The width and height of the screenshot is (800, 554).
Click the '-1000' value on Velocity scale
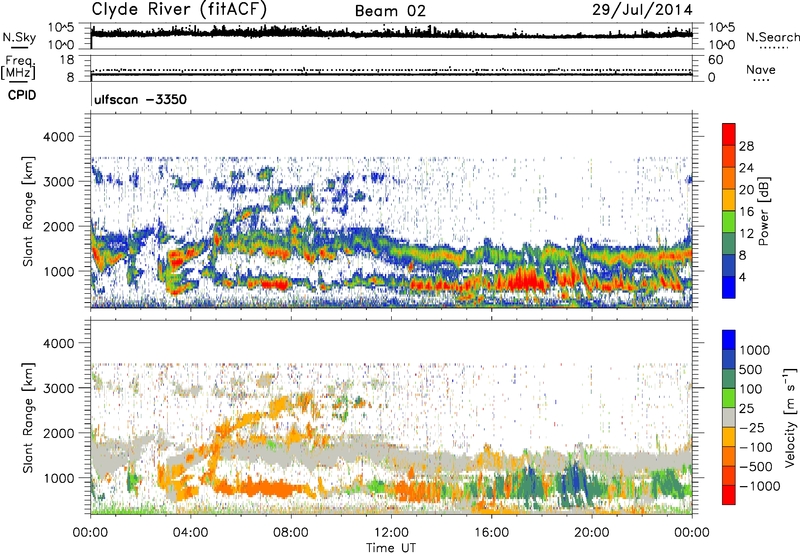tap(759, 486)
